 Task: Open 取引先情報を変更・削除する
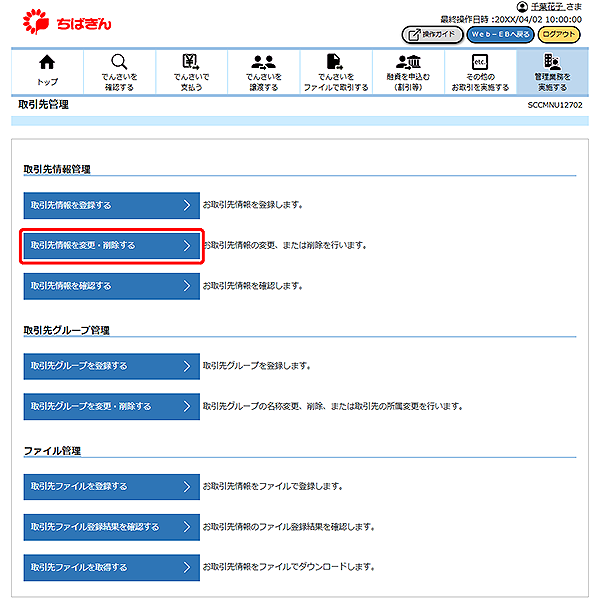111,245
